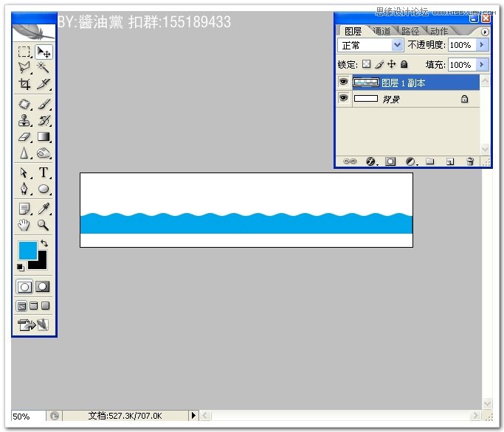Switch to Quick Mask mode
The image size is (504, 432).
[x=42, y=287]
